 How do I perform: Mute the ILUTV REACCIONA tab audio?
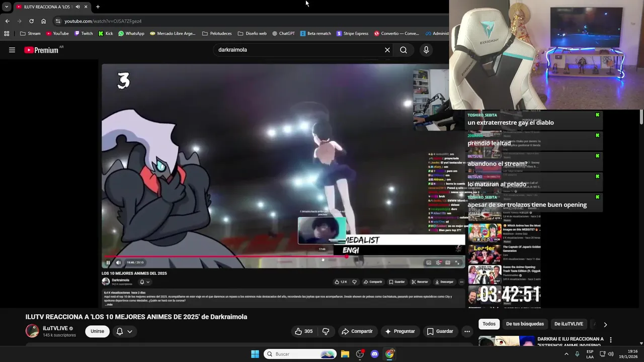coord(77,7)
